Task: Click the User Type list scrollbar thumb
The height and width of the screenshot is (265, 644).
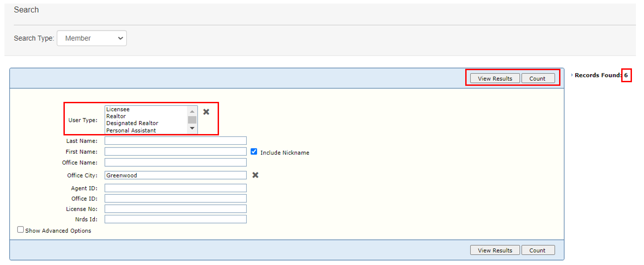Action: (192, 120)
